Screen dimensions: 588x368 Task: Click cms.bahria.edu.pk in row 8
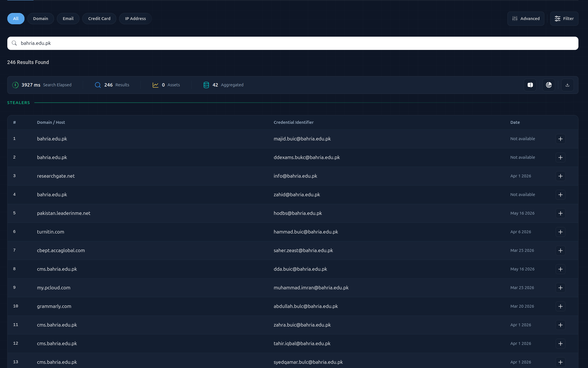(57, 269)
